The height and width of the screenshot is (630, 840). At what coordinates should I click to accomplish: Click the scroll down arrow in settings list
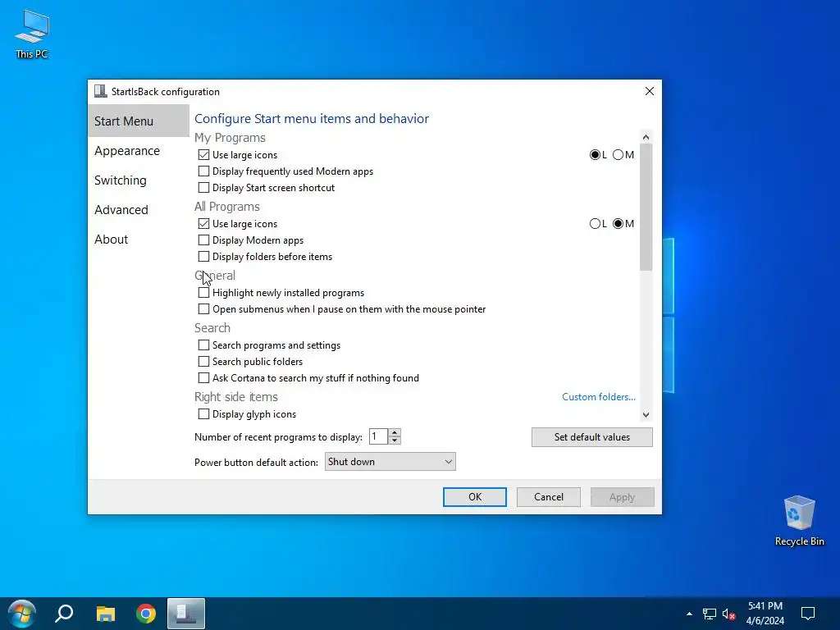646,414
